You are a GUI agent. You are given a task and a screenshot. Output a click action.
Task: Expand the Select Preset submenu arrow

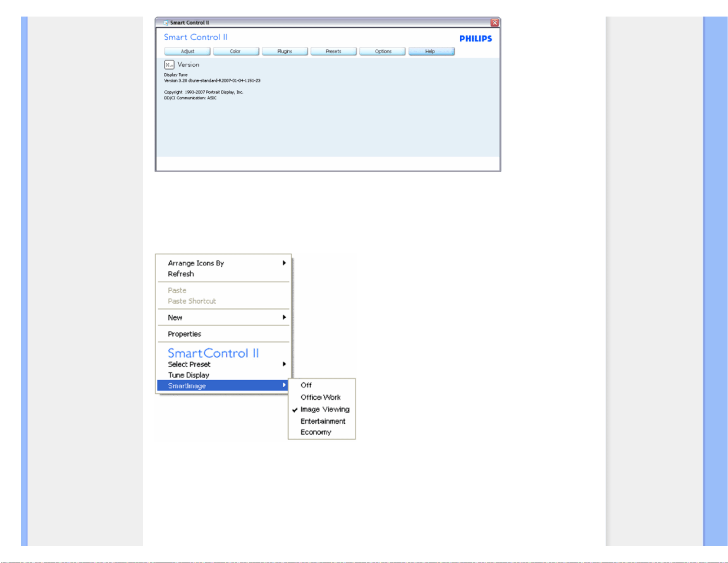[x=284, y=364]
